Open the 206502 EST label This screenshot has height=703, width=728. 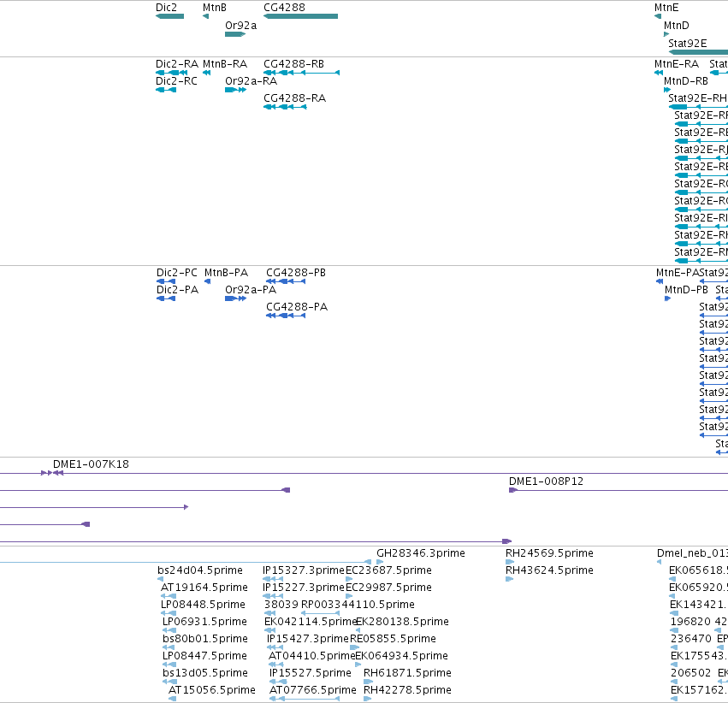(691, 673)
